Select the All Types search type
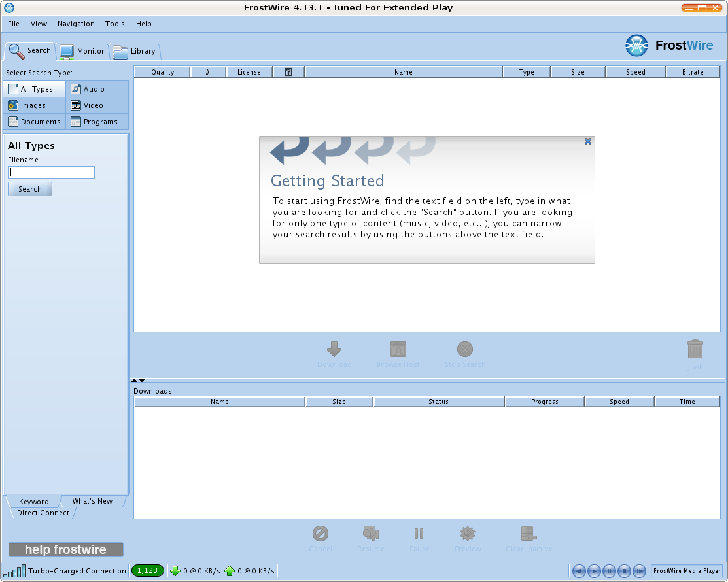 pyautogui.click(x=35, y=89)
